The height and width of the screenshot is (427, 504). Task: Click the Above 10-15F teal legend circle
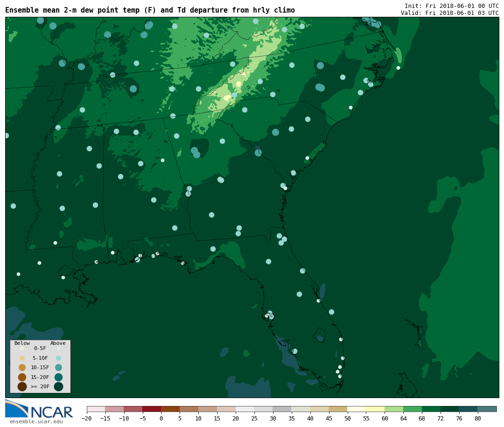click(58, 368)
